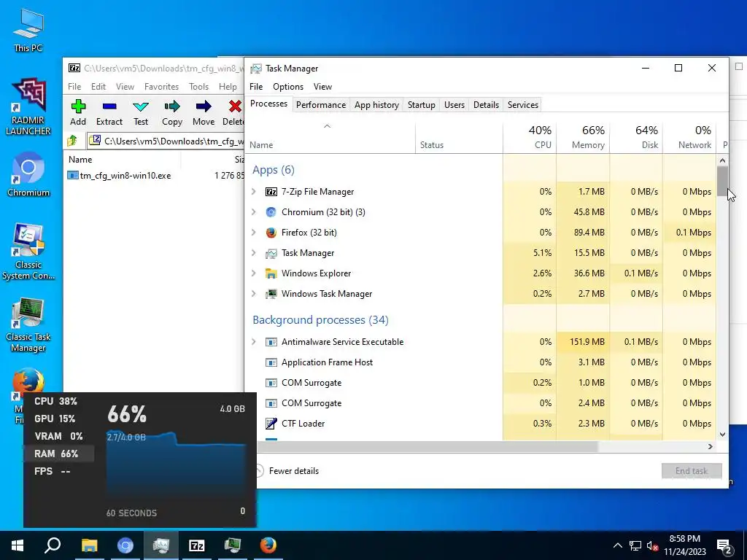The width and height of the screenshot is (747, 560).
Task: Click Task Manager taskbar icon
Action: [161, 545]
